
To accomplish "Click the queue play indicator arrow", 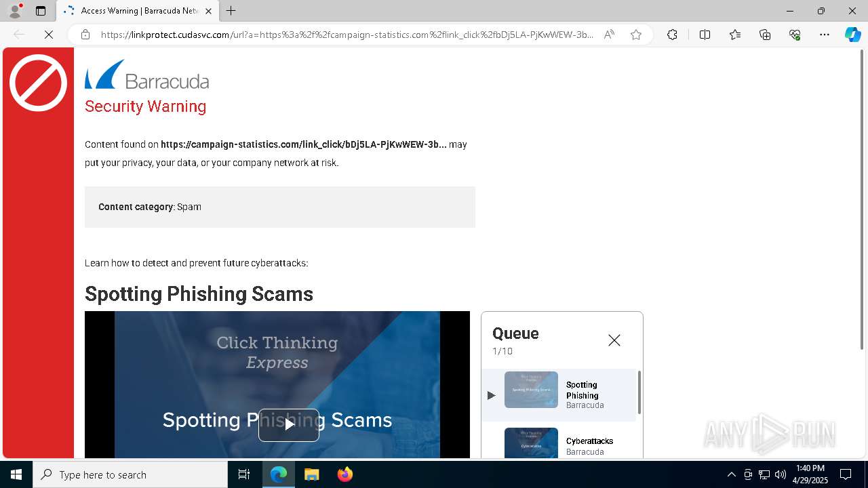I will point(492,395).
